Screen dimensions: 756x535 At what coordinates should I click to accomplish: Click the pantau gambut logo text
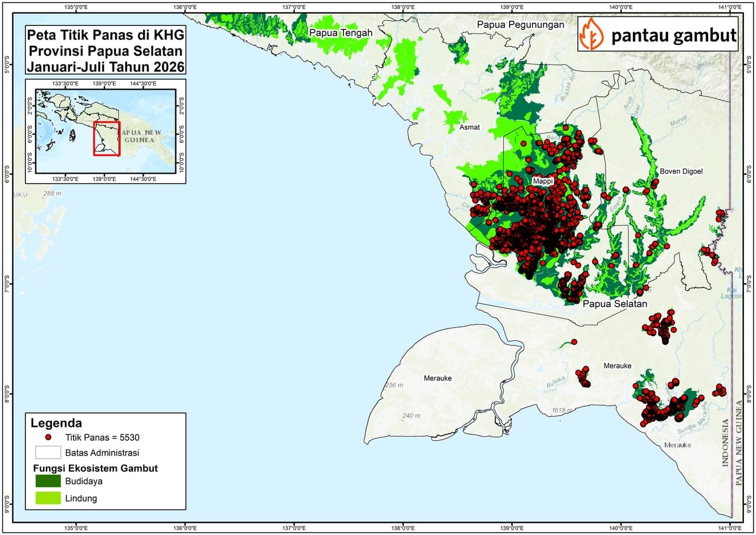673,36
